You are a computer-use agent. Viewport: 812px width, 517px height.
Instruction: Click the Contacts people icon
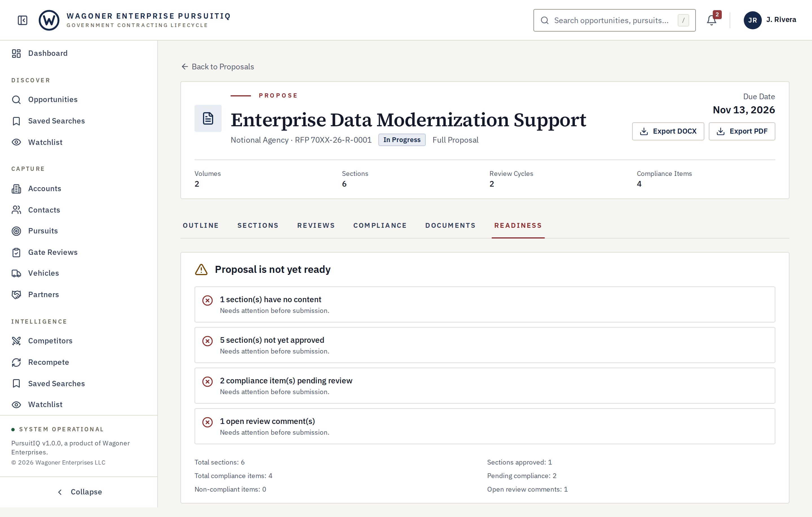[16, 210]
